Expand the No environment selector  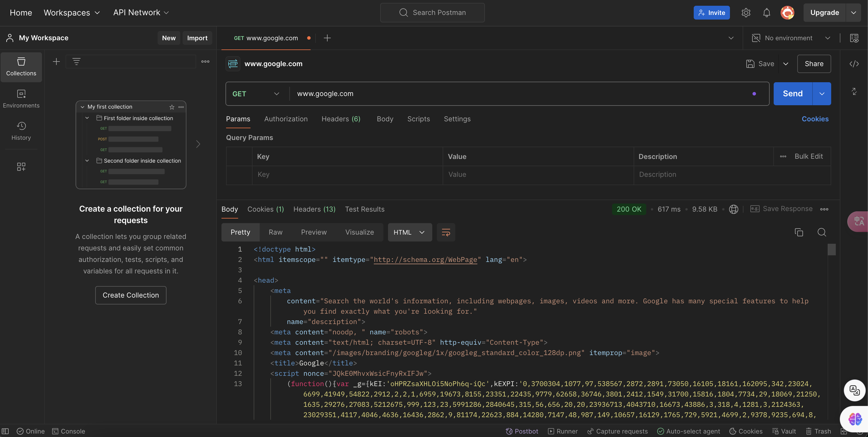791,38
